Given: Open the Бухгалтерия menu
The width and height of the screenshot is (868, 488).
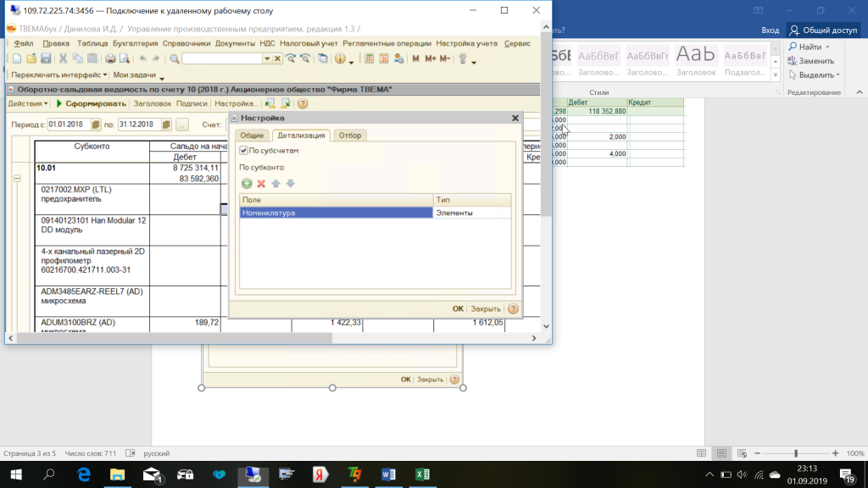Looking at the screenshot, I should [x=135, y=43].
